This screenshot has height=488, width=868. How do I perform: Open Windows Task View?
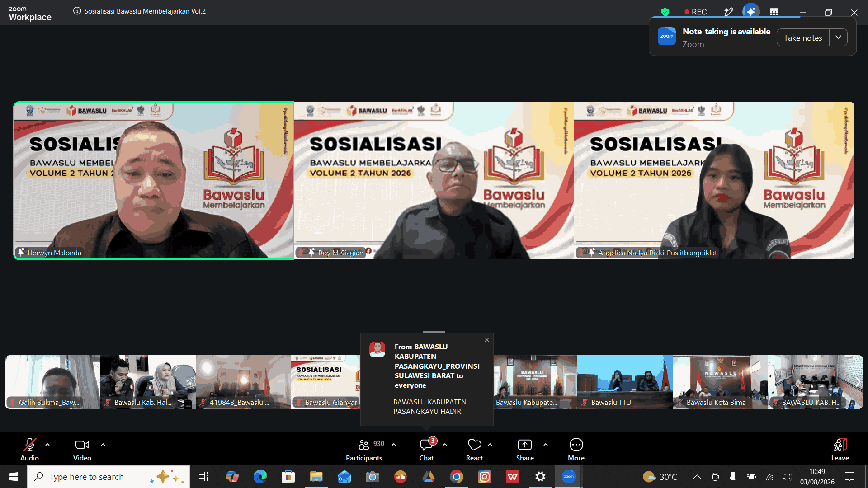click(203, 477)
